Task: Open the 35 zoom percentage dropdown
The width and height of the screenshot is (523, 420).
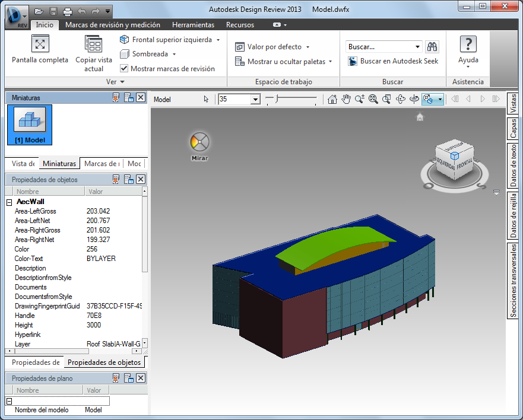Action: pyautogui.click(x=256, y=99)
